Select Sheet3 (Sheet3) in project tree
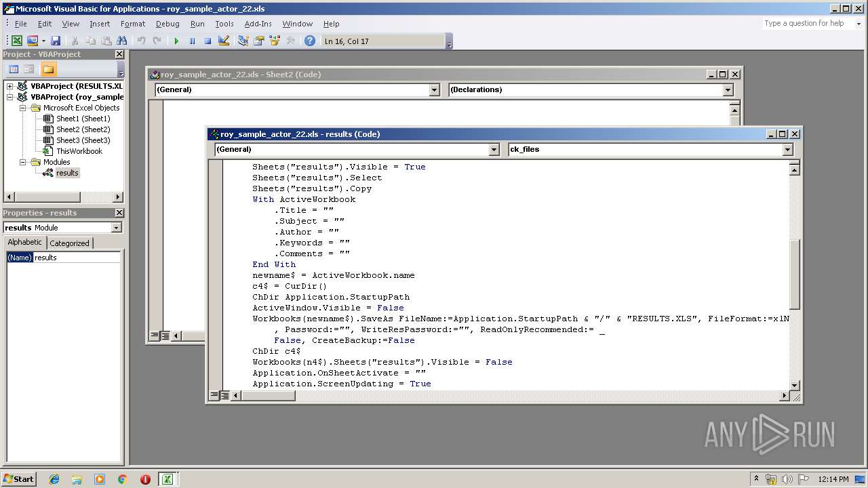868x488 pixels. tap(83, 140)
